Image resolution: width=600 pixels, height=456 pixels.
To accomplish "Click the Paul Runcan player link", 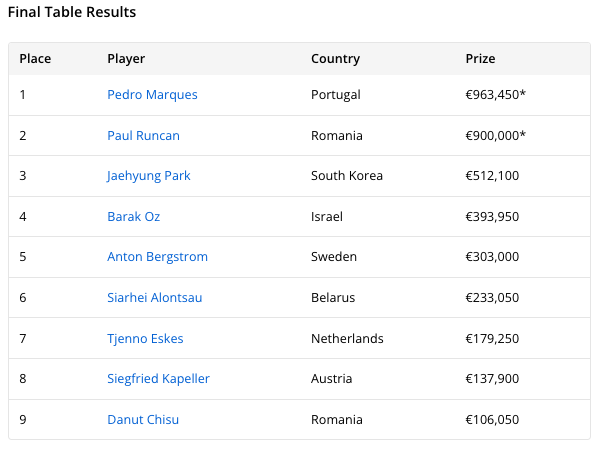I will click(x=143, y=135).
